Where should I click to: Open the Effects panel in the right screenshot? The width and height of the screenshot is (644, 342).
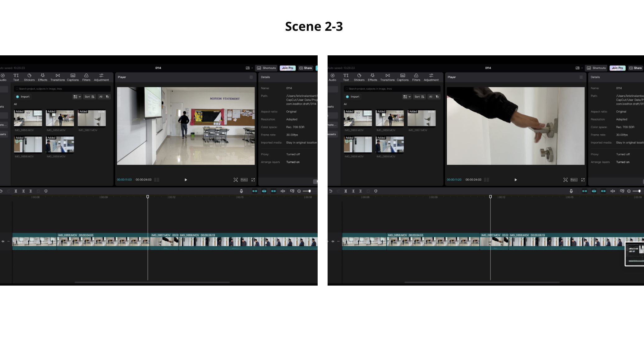pos(372,77)
